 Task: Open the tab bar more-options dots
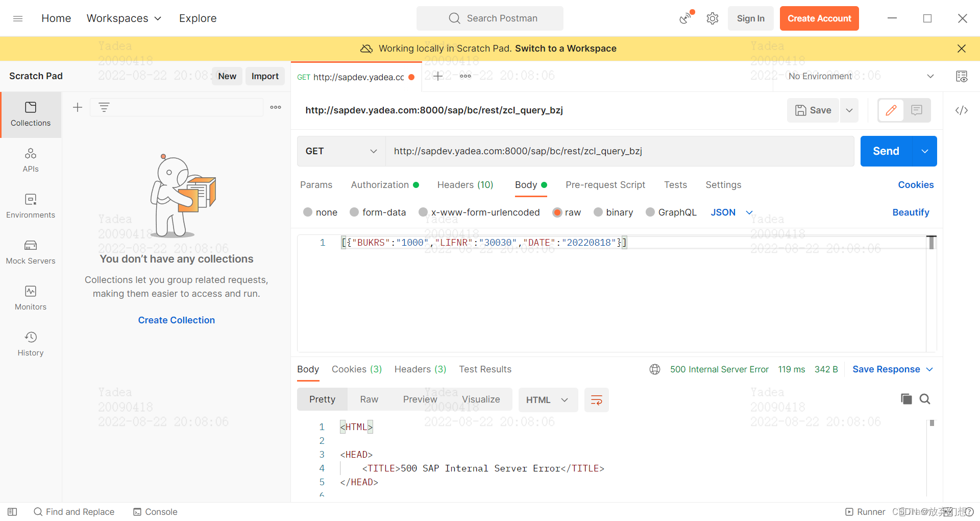tap(465, 76)
